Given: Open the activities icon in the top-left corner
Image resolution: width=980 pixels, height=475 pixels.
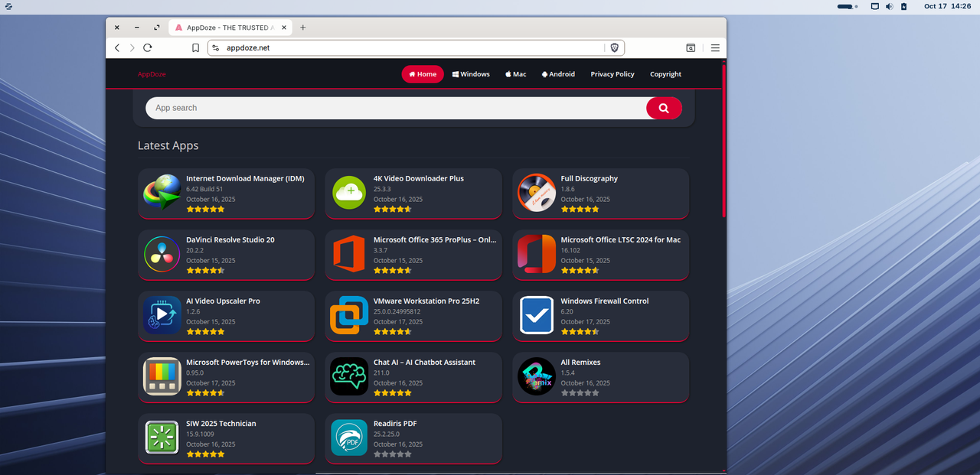Looking at the screenshot, I should pos(8,6).
